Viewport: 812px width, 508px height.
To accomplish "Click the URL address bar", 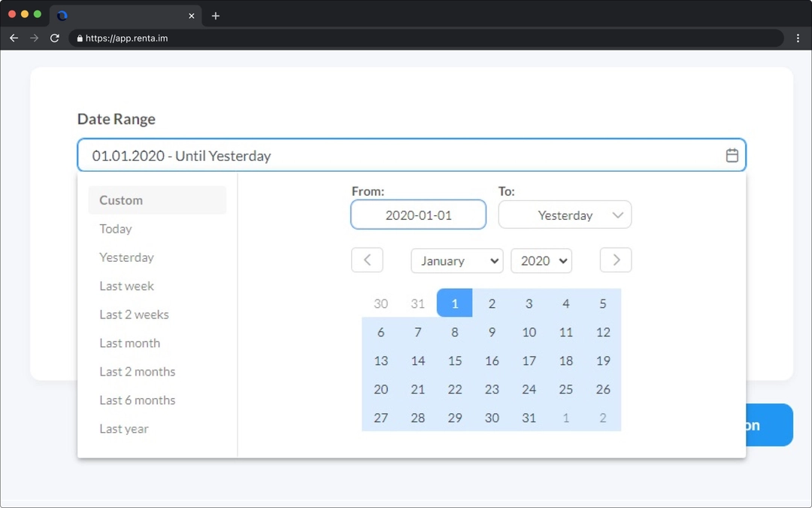I will [425, 38].
